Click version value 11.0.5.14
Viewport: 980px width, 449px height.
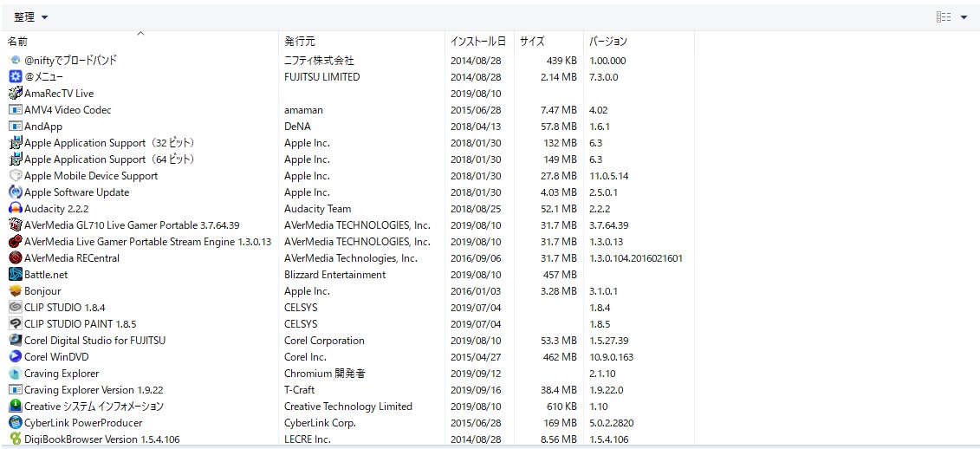(609, 176)
